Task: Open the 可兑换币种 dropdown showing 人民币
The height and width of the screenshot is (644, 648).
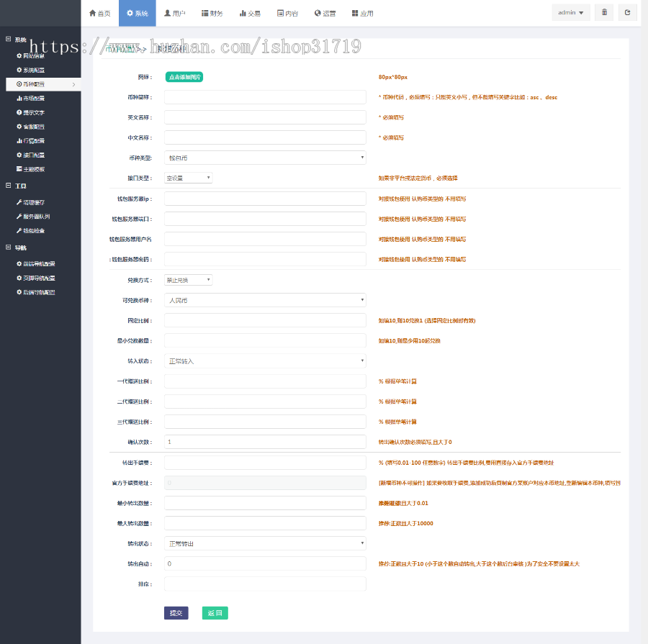Action: point(265,300)
